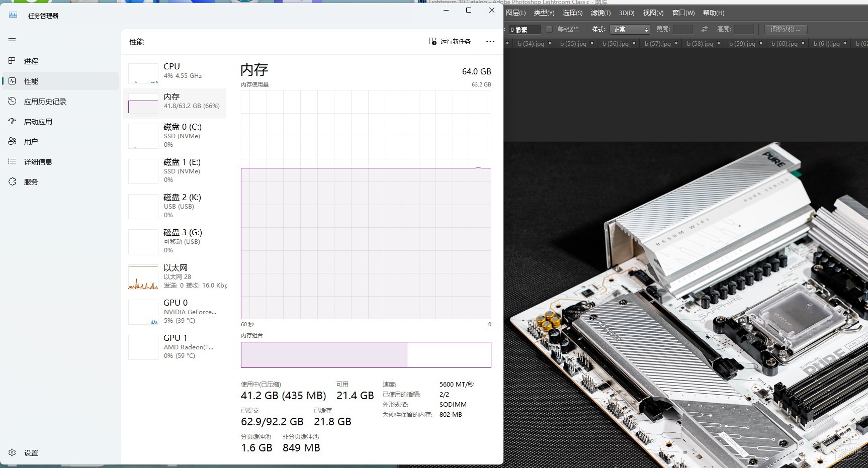Switch to the b (59).jpg tab
Image resolution: width=868 pixels, height=468 pixels.
[x=742, y=44]
